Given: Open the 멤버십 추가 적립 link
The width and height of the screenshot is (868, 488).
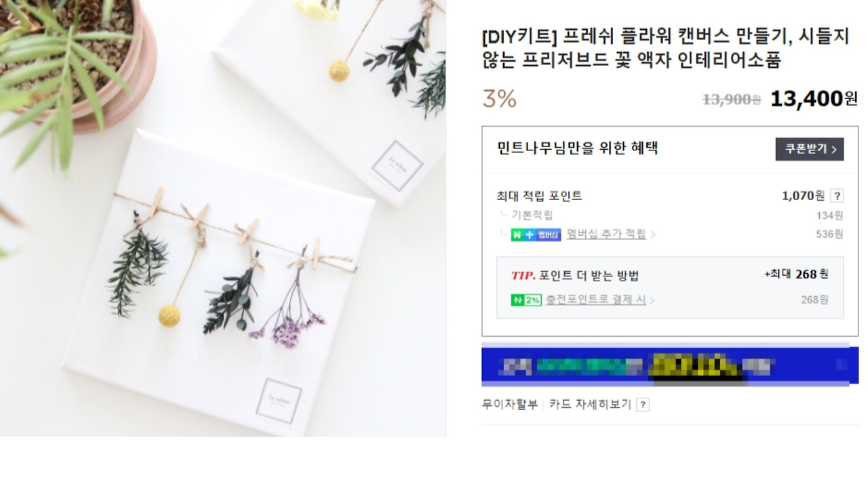Looking at the screenshot, I should click(606, 235).
